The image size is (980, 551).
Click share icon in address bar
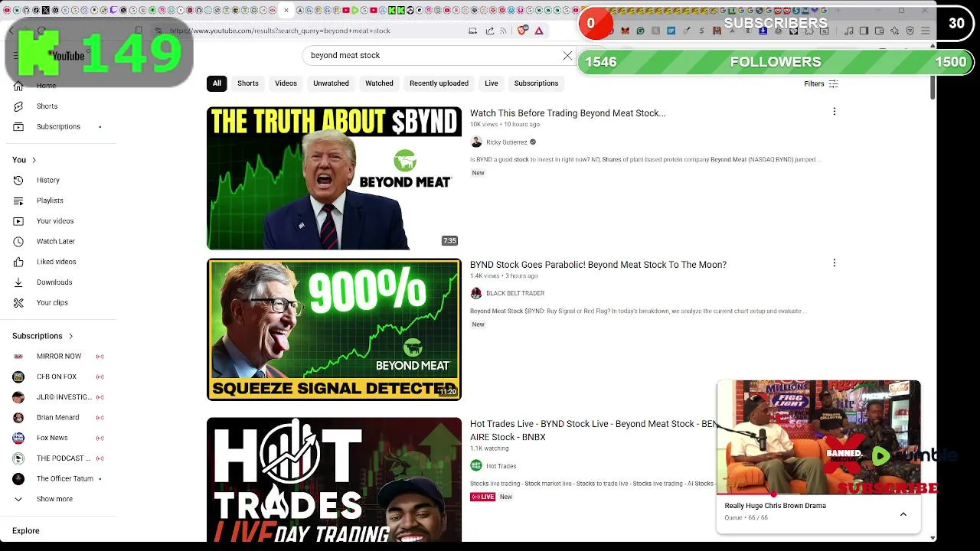(x=490, y=31)
